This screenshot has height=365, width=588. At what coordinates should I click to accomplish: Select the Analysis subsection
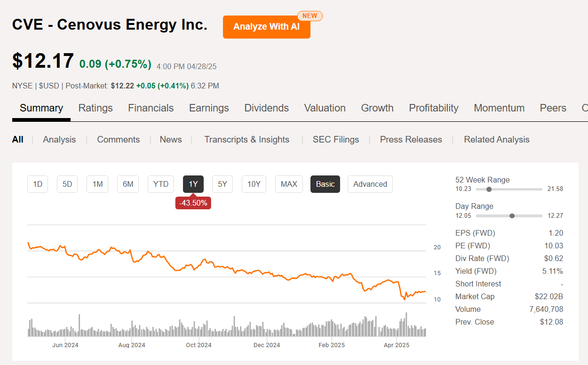pyautogui.click(x=59, y=139)
